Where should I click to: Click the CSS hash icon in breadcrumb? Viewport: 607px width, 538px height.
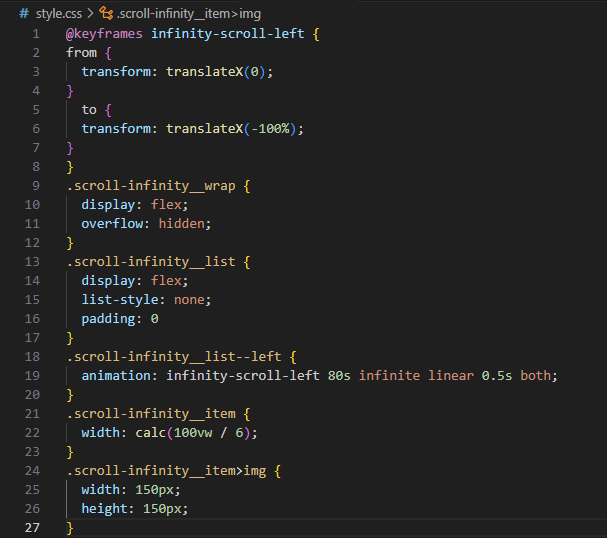[x=24, y=12]
